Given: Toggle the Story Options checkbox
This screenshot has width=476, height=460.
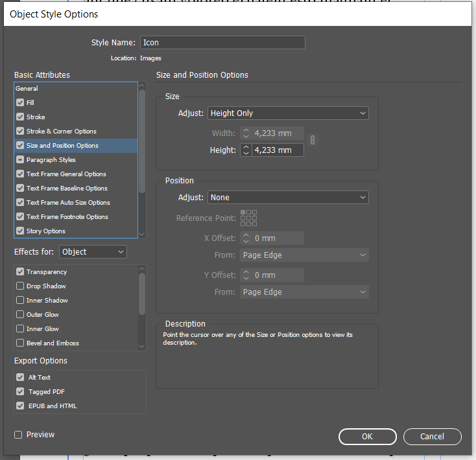Looking at the screenshot, I should coord(20,231).
